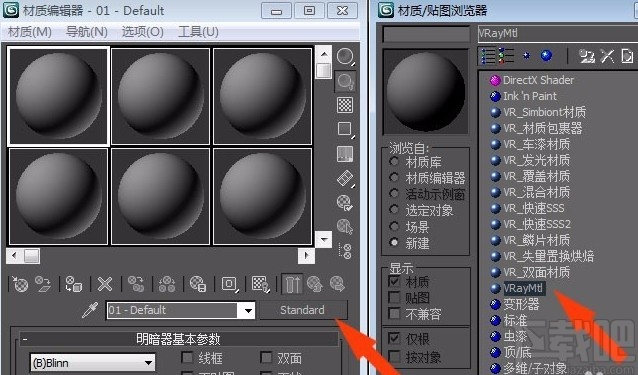Enable the 线框 checkbox

(x=187, y=358)
